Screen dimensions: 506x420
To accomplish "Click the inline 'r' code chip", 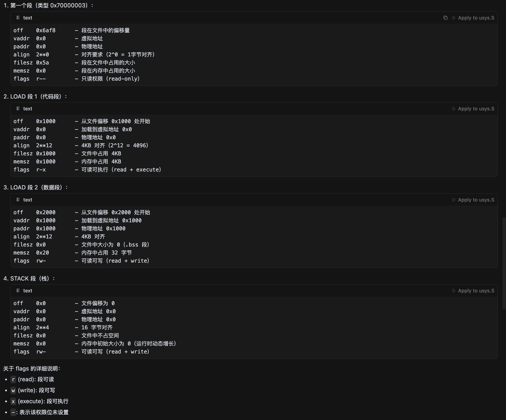I will tap(13, 379).
